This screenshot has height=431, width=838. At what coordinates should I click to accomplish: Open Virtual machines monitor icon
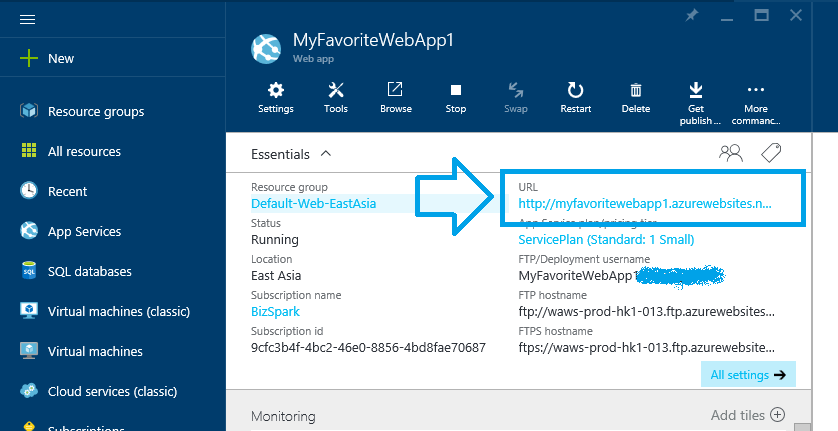click(x=29, y=350)
